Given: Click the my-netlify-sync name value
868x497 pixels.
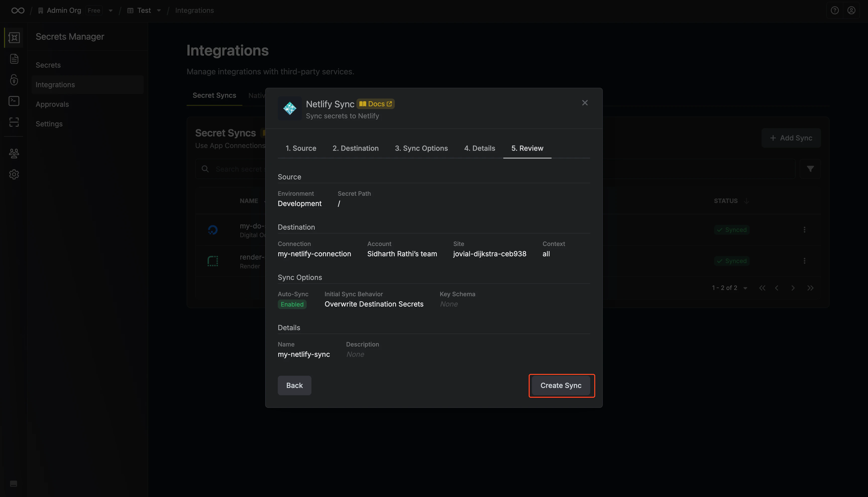Looking at the screenshot, I should click(304, 354).
